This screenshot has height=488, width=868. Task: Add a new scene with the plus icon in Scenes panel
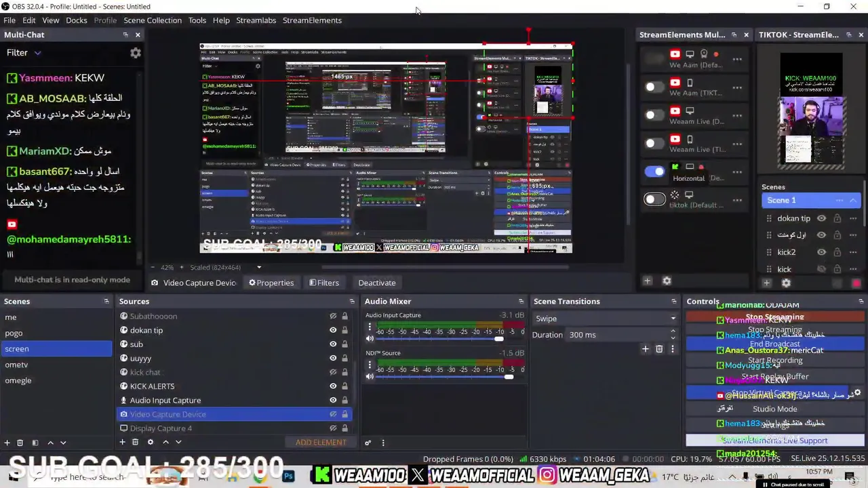(x=7, y=443)
